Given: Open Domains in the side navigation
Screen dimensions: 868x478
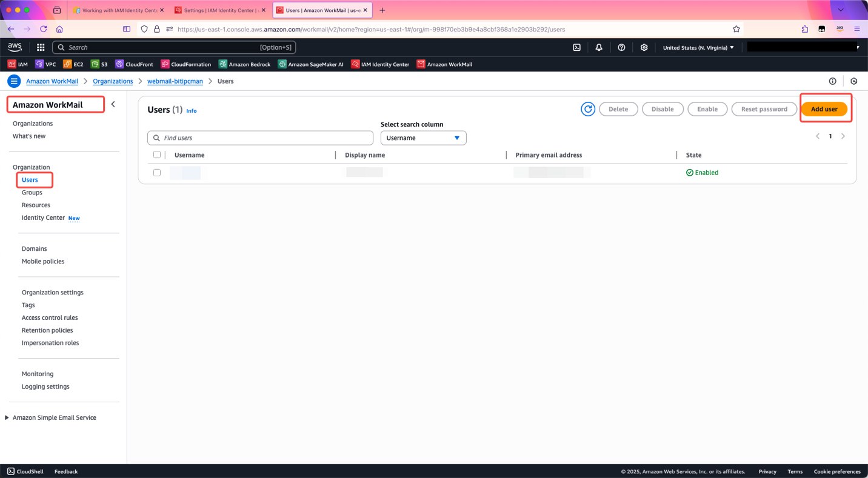Looking at the screenshot, I should click(34, 249).
